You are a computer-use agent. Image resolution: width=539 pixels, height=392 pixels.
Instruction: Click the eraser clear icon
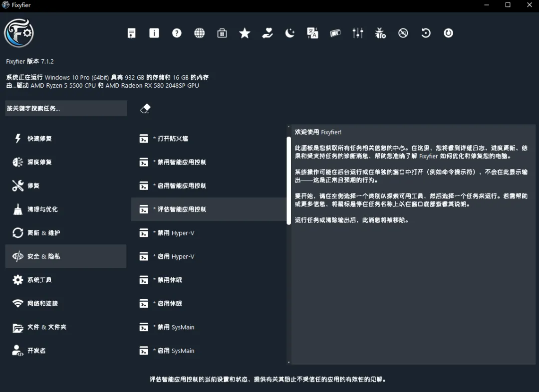[x=145, y=108]
